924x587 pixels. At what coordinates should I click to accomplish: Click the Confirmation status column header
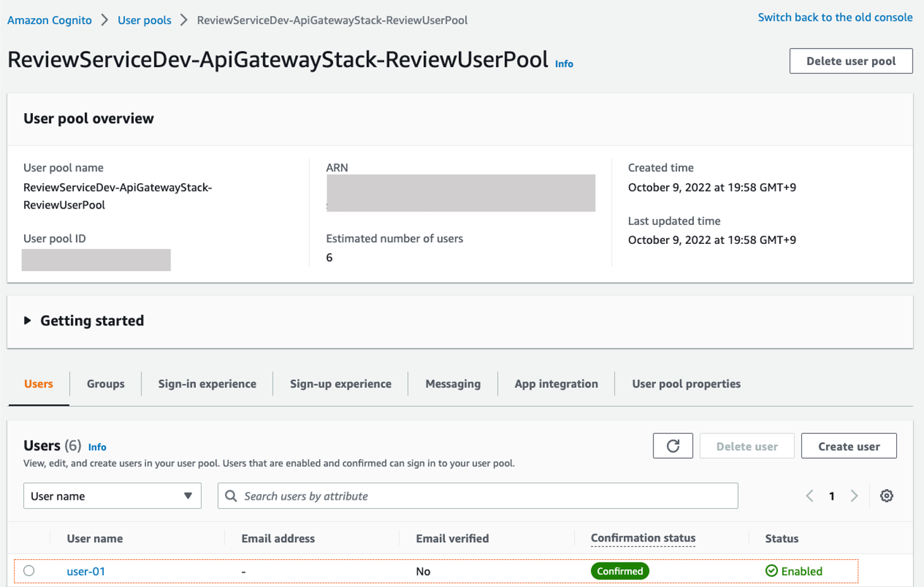tap(643, 538)
